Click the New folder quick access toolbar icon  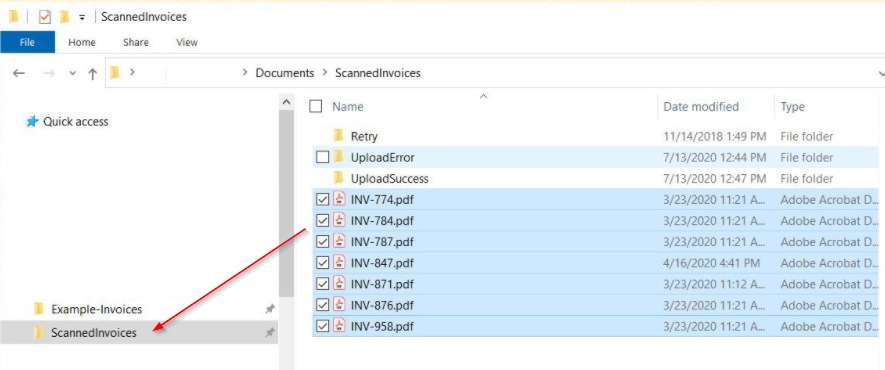click(64, 17)
